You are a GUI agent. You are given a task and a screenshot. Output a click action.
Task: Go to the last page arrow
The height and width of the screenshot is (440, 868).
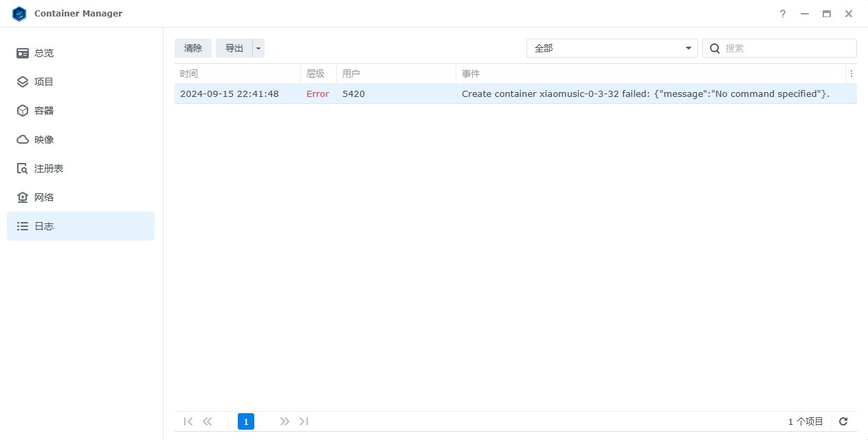pyautogui.click(x=304, y=421)
